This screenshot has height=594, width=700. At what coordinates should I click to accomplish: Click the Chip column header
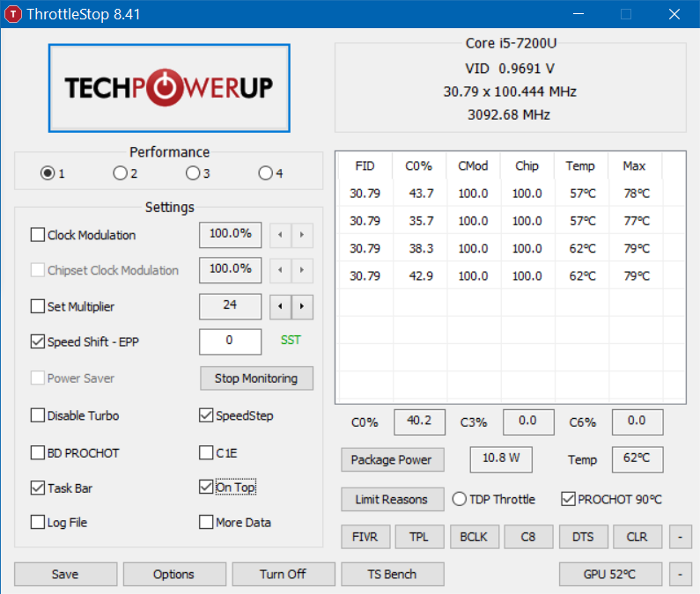(527, 166)
